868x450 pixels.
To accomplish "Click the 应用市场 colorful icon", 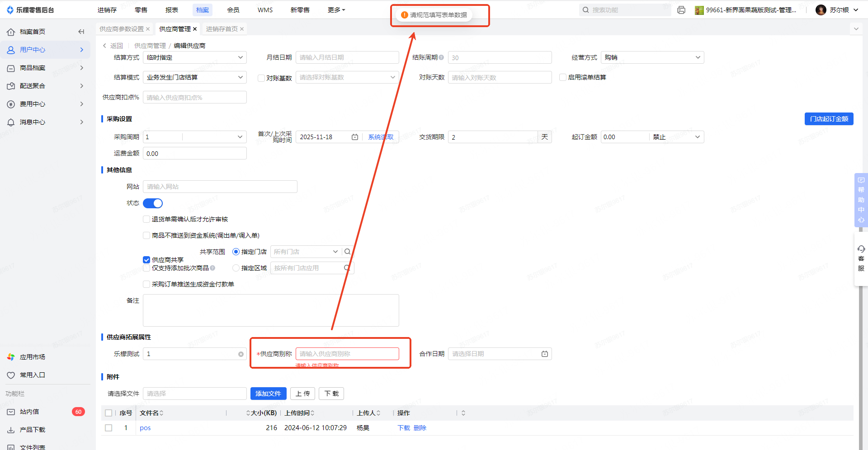I will (11, 357).
